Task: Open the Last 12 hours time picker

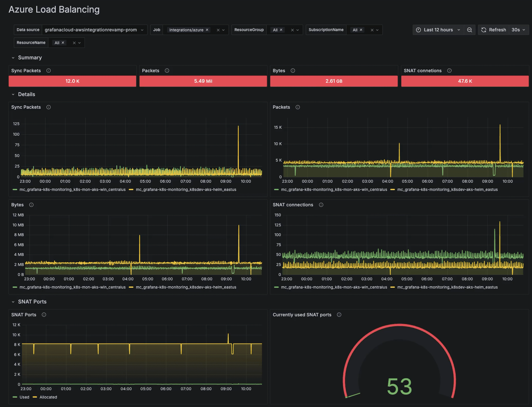Action: coord(438,30)
